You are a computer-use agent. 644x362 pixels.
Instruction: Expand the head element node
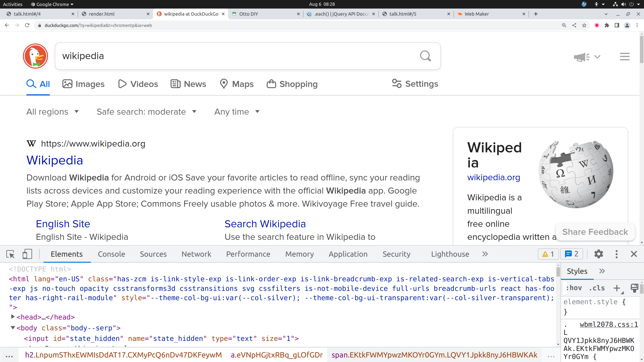13,317
